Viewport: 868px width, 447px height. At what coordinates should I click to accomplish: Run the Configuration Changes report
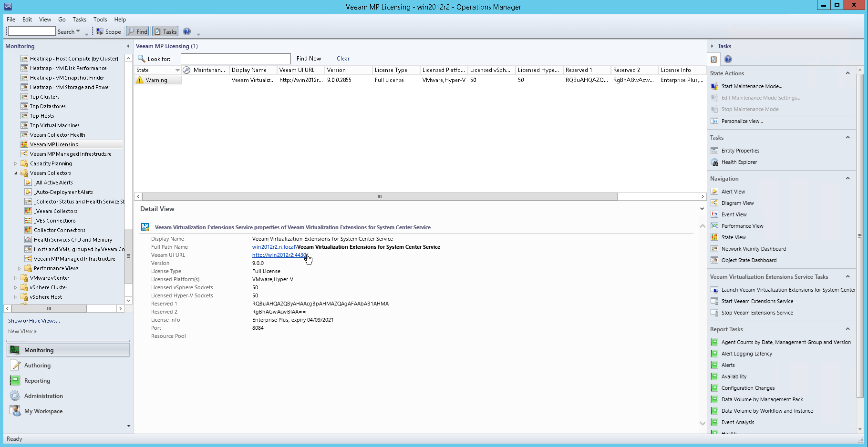[748, 388]
